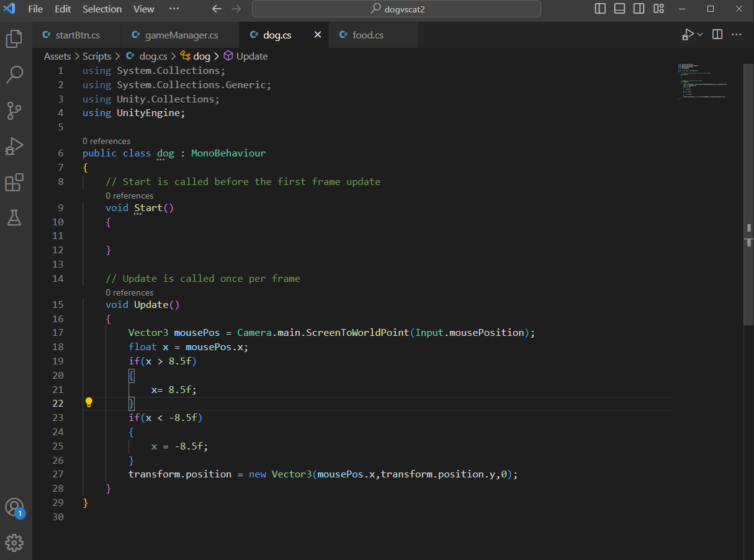Expand the run button dropdown arrow

[700, 35]
